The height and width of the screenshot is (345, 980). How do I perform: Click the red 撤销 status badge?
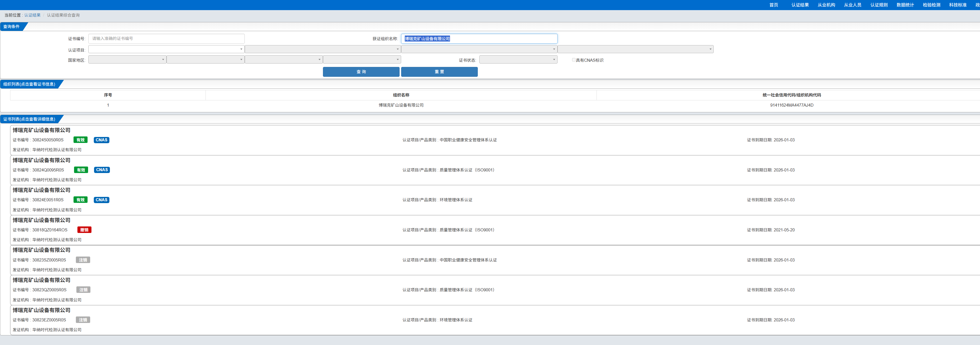pyautogui.click(x=84, y=230)
